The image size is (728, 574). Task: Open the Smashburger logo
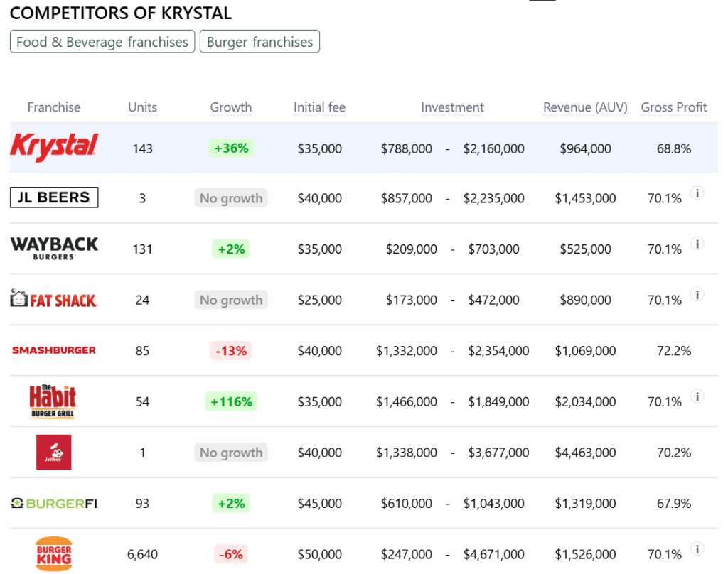coord(54,350)
